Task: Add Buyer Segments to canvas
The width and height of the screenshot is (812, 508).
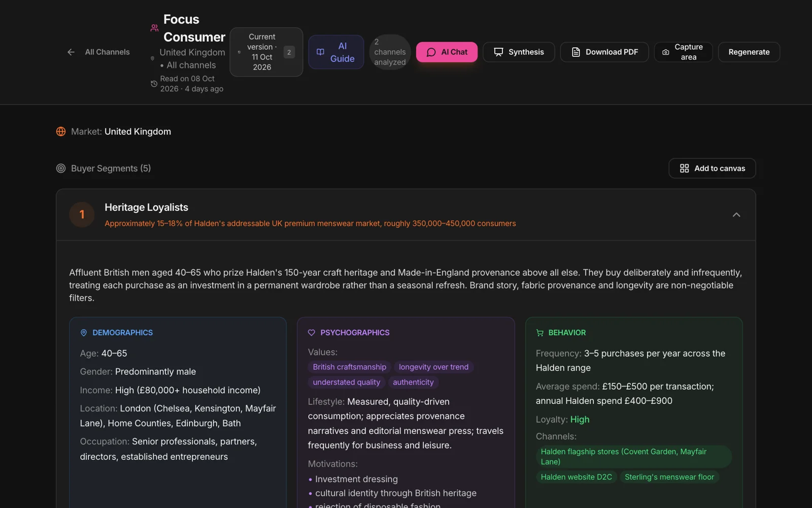Action: coord(712,168)
